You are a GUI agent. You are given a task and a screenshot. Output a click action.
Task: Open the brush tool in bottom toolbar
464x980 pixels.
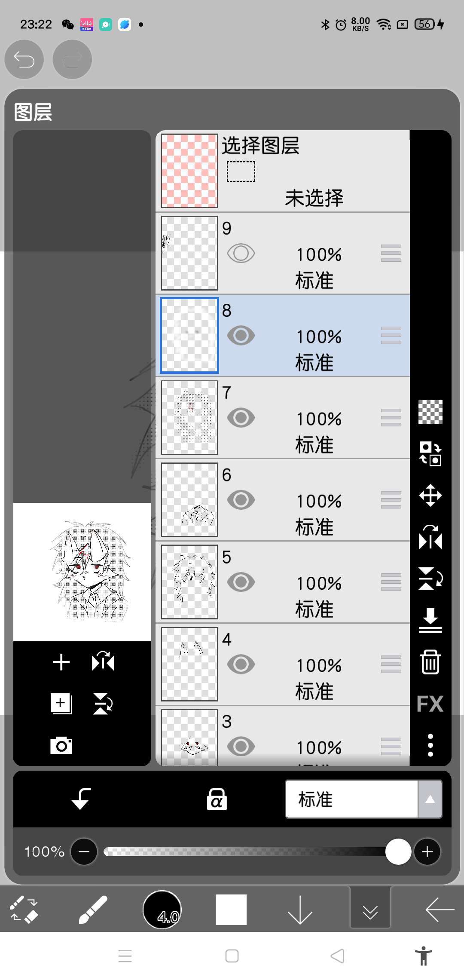(93, 910)
